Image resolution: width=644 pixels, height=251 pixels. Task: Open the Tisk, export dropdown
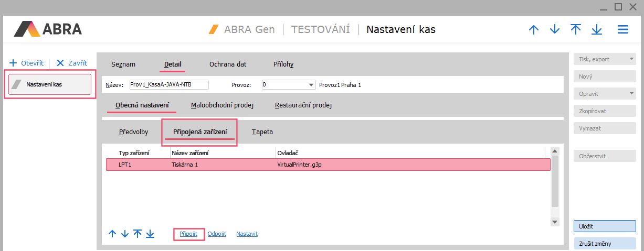631,59
